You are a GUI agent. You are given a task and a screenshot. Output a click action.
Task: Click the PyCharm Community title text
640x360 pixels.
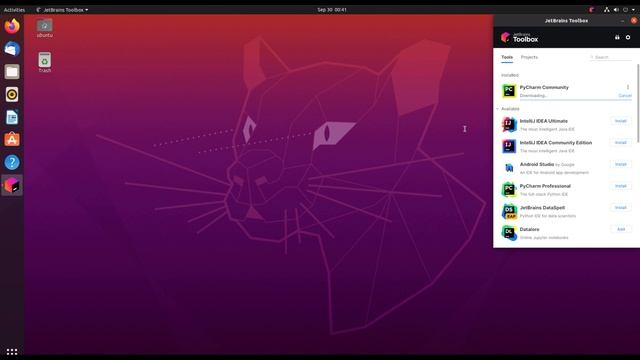544,87
